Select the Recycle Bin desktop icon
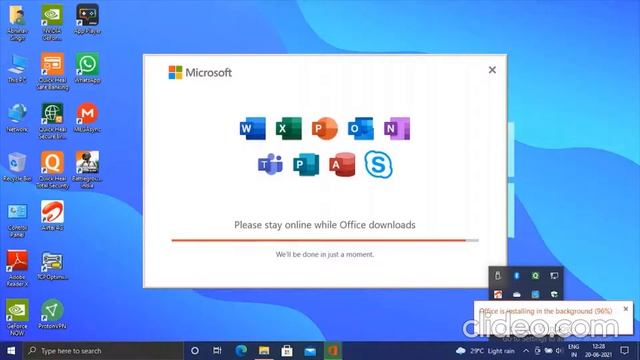Screen dimensions: 640x360 pyautogui.click(x=17, y=167)
